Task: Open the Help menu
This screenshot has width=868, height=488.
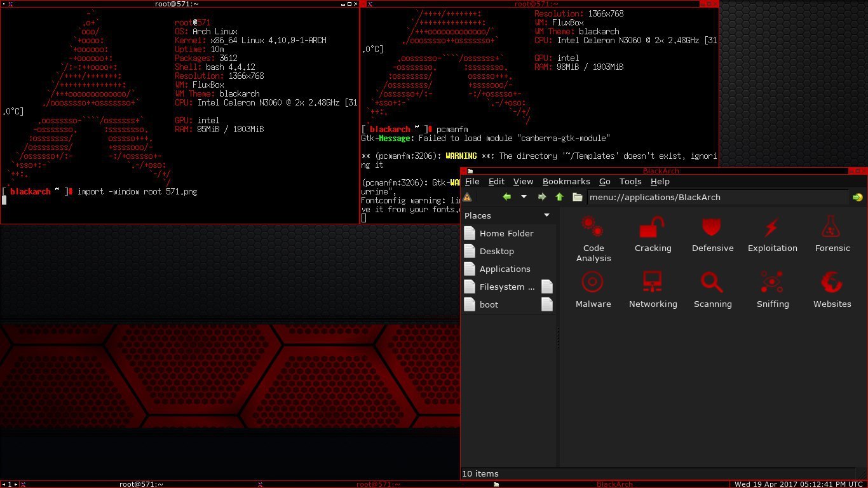Action: [660, 181]
